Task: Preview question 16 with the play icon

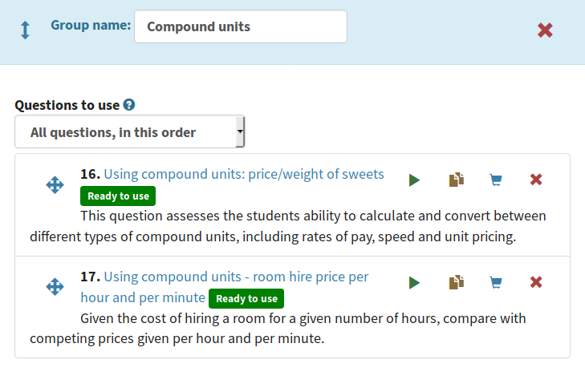Action: pos(414,180)
